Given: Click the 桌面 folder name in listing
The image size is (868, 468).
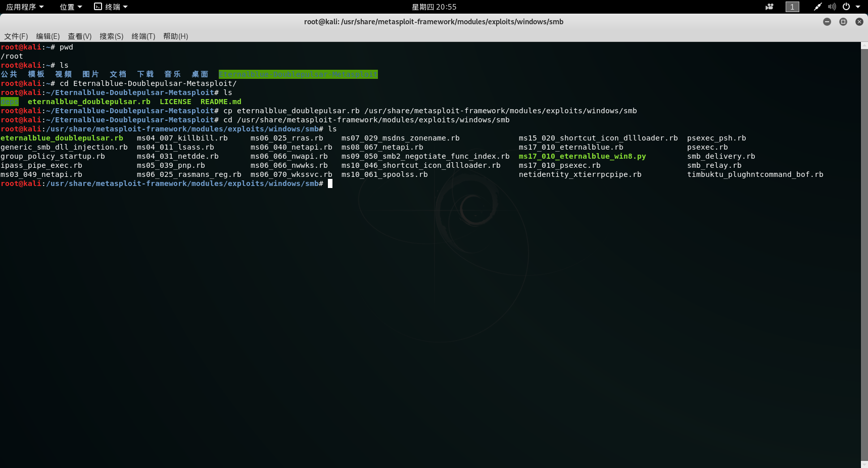Looking at the screenshot, I should point(200,74).
